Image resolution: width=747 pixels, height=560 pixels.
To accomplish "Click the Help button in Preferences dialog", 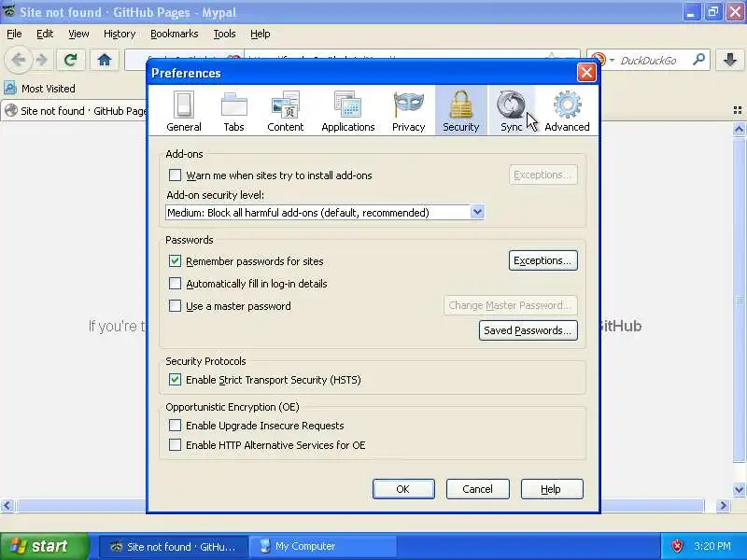I will (552, 489).
